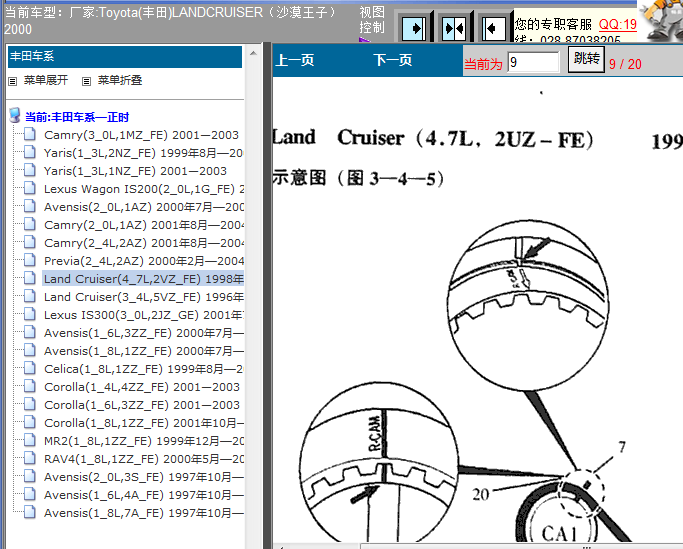Click document icon for Land Cruiser(4_7L,2VZ_FE)
Viewport: 683px width, 549px height.
pyautogui.click(x=30, y=278)
